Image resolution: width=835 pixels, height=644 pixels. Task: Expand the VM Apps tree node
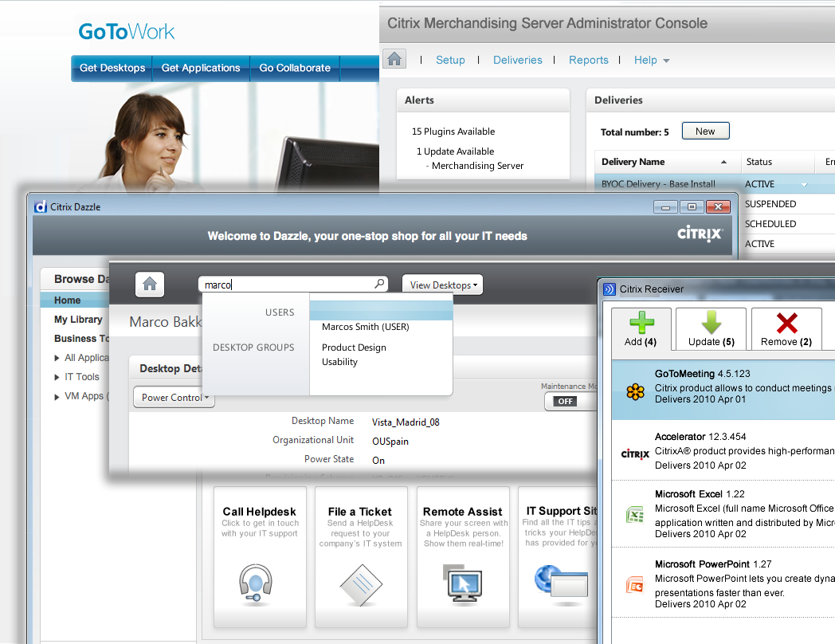click(57, 396)
